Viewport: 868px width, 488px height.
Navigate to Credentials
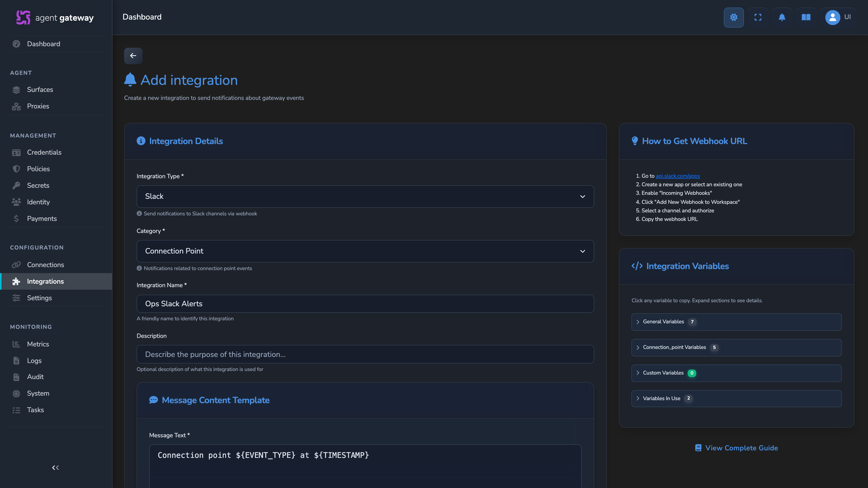coord(56,152)
